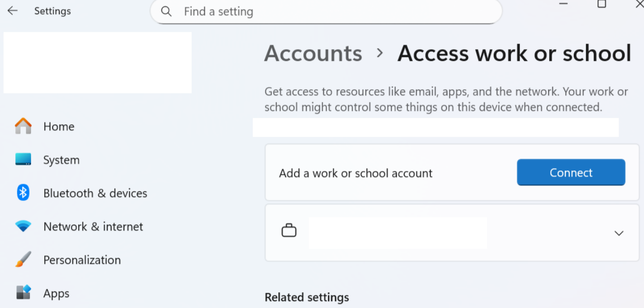Open Accounts from the breadcrumb
644x308 pixels.
point(313,54)
